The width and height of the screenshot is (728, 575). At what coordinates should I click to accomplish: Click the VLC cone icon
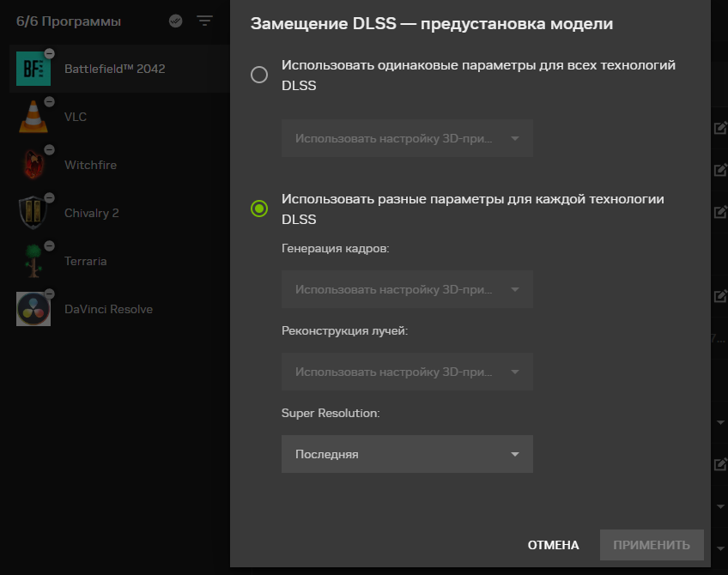tap(33, 117)
